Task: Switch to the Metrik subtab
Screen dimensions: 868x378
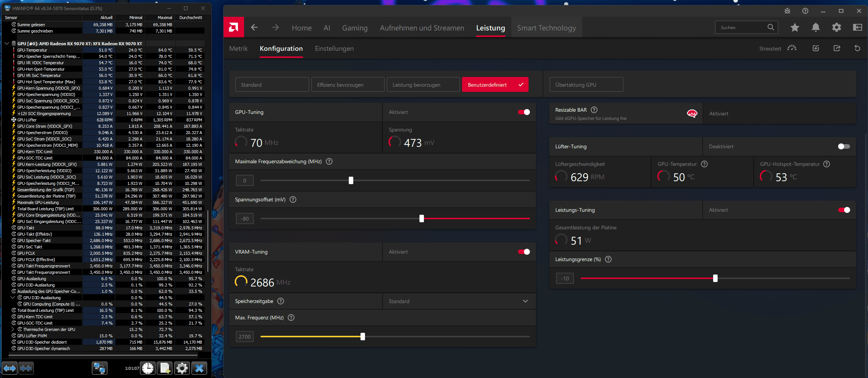Action: pyautogui.click(x=238, y=49)
